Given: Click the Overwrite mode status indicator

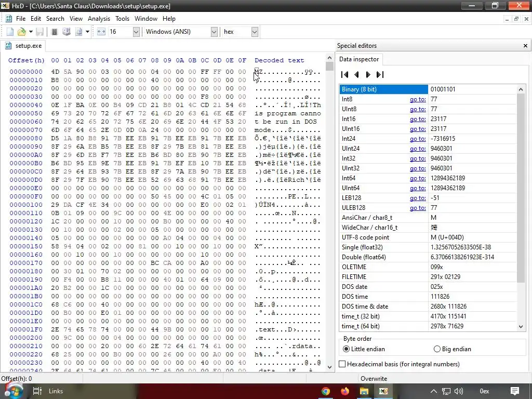Looking at the screenshot, I should (374, 379).
